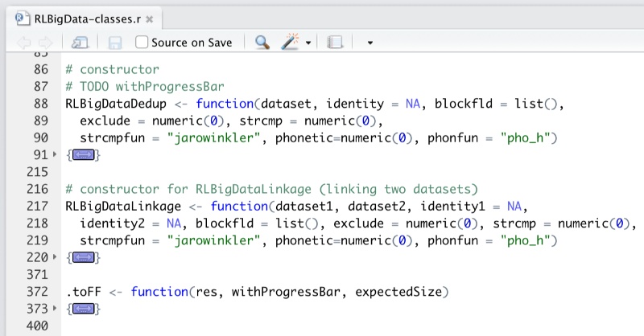Click 'function' keyword on line 217
The image size is (644, 336).
(239, 207)
